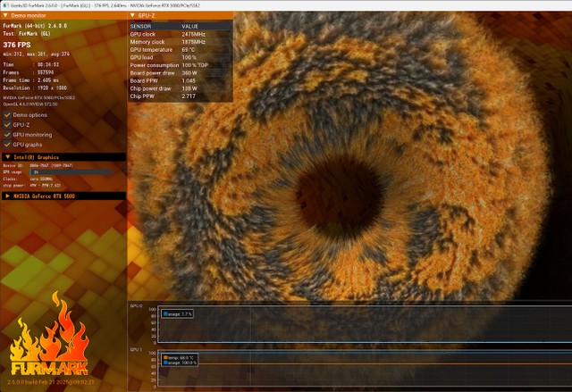Click the FurMark flame logo

tap(49, 333)
